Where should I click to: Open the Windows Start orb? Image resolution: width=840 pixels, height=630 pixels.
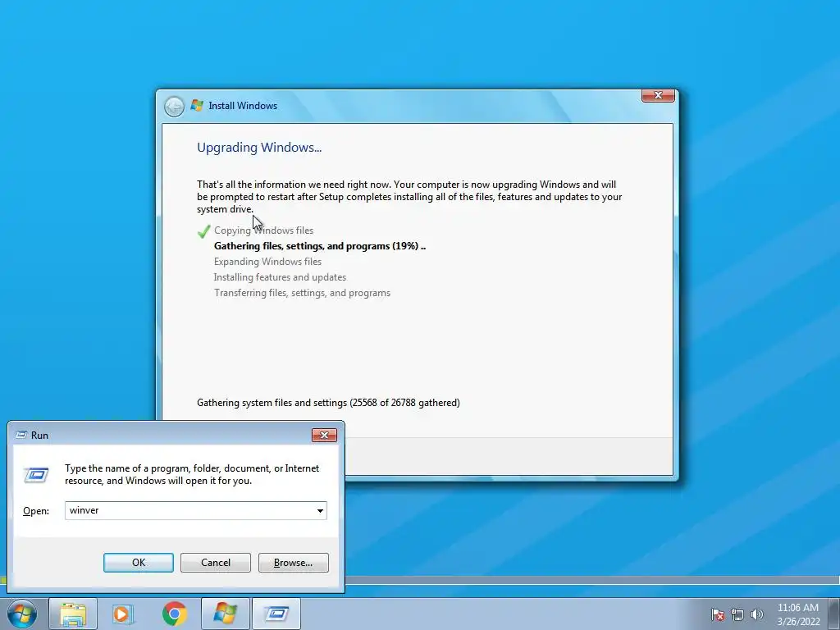tap(22, 614)
